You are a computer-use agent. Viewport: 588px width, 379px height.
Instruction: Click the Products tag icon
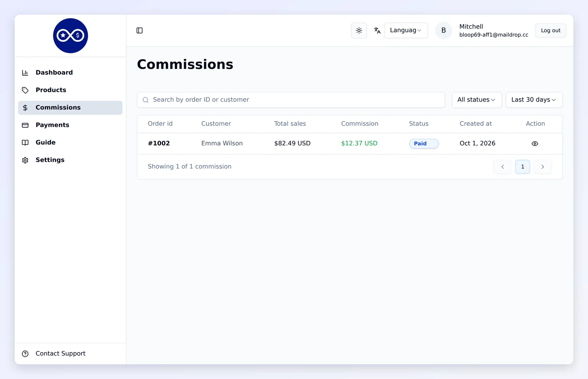click(25, 90)
